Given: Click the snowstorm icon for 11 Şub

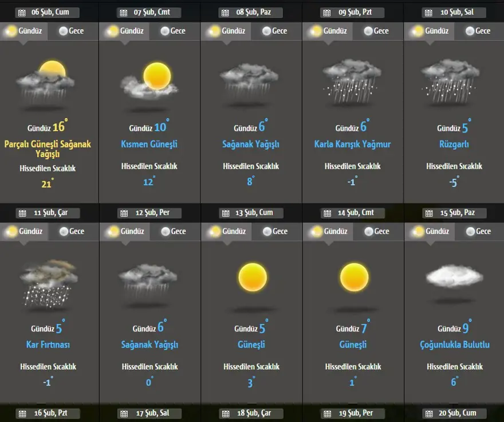Looking at the screenshot, I should 48,281.
